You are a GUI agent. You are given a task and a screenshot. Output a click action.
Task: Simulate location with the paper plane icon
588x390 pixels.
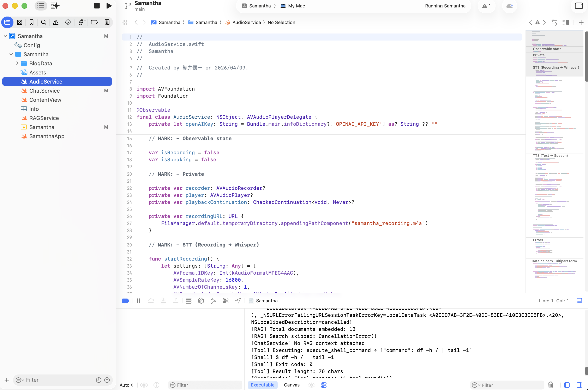pyautogui.click(x=238, y=301)
